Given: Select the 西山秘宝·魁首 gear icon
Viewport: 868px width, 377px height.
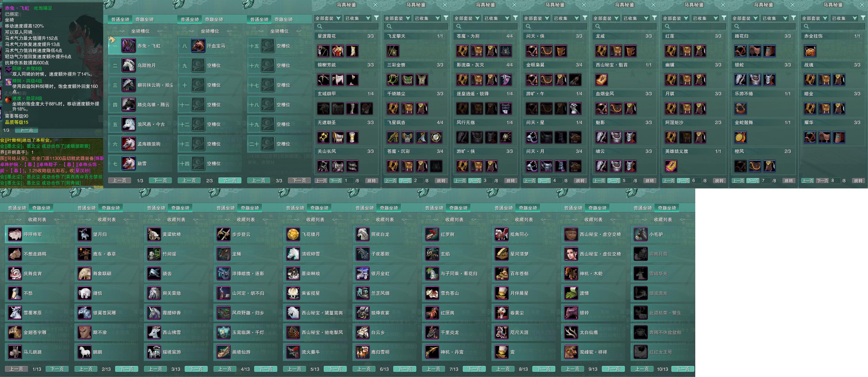Looking at the screenshot, I should click(x=602, y=80).
